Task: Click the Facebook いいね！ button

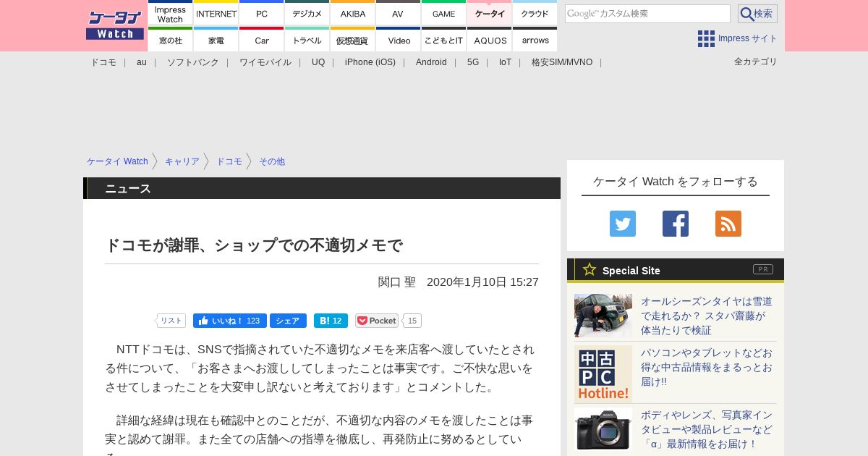Action: pos(230,321)
